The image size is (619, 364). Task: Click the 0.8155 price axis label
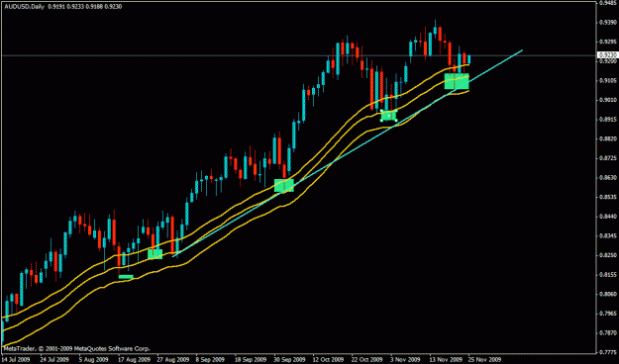point(607,274)
